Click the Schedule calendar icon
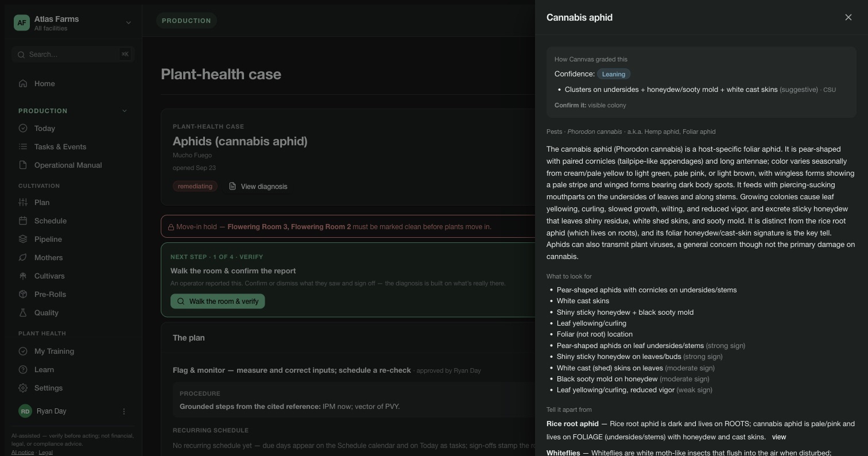The height and width of the screenshot is (456, 868). pos(23,221)
